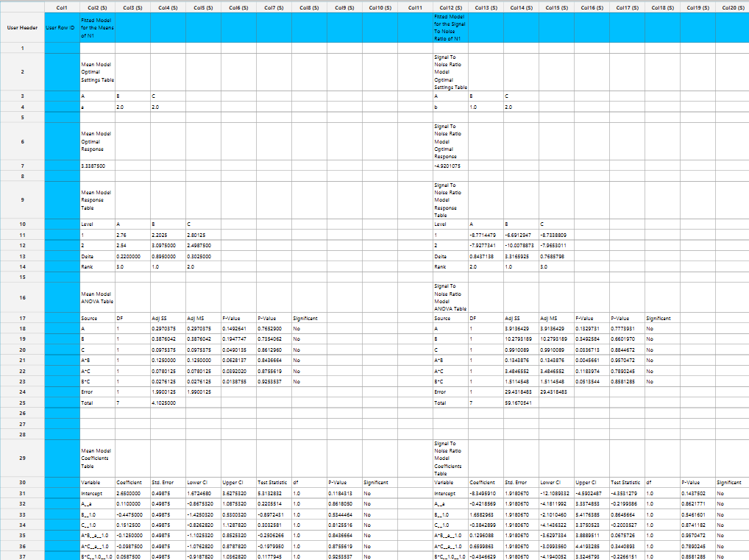Select row header number 37
This screenshot has height=560, width=749.
click(x=23, y=556)
